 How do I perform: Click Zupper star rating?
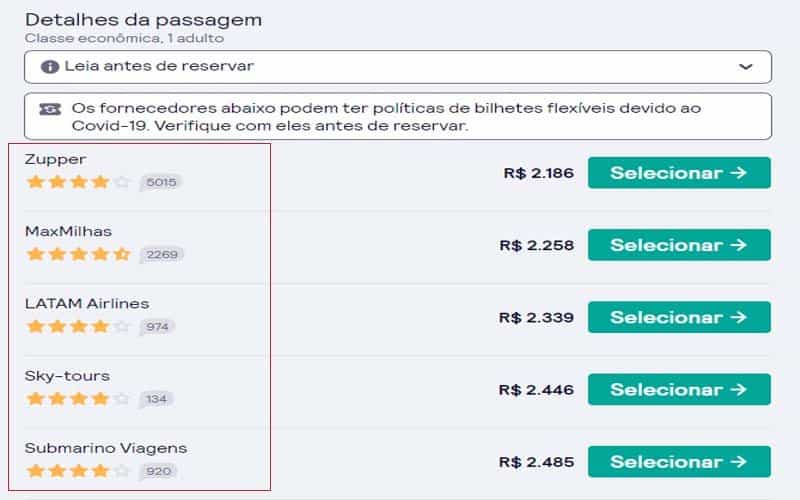click(78, 182)
